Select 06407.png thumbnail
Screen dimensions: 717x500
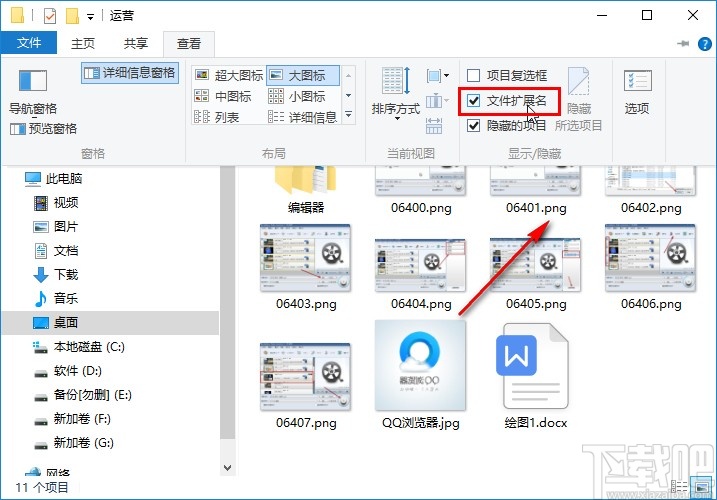pos(305,377)
